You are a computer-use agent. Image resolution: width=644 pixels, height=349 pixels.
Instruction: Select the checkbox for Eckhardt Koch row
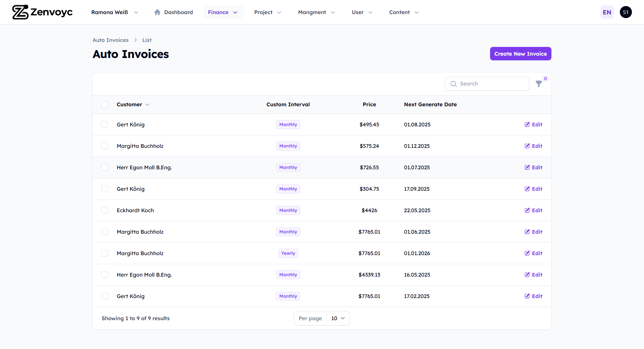tap(105, 210)
